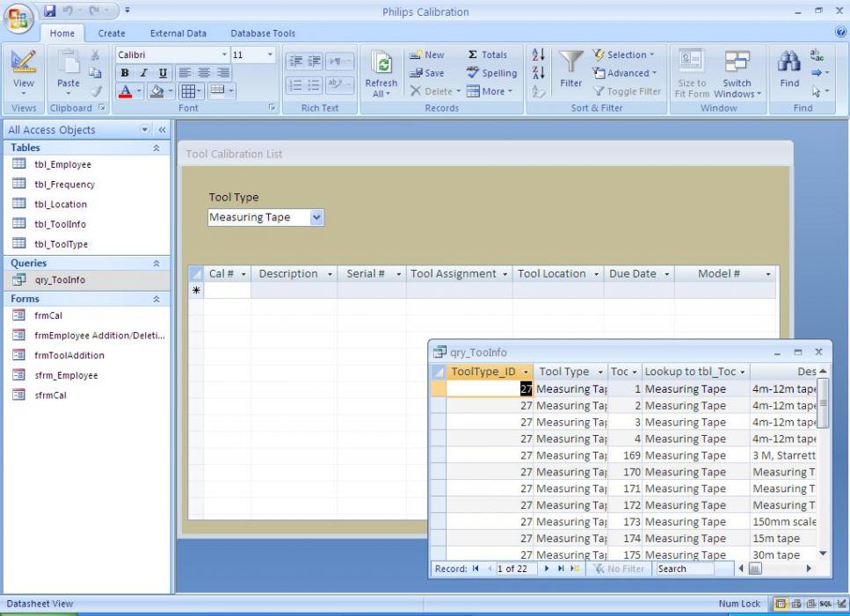Toggle Underline formatting

pyautogui.click(x=162, y=73)
